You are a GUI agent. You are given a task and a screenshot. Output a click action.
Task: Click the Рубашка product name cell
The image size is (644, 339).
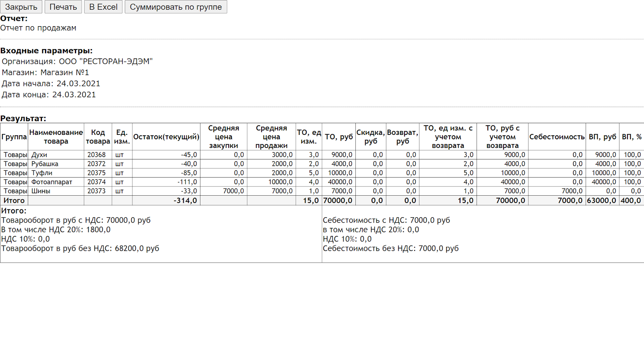[45, 164]
